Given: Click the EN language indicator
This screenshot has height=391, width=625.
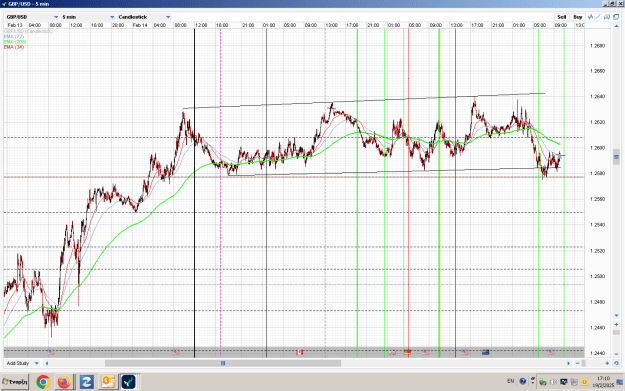Looking at the screenshot, I should point(511,381).
